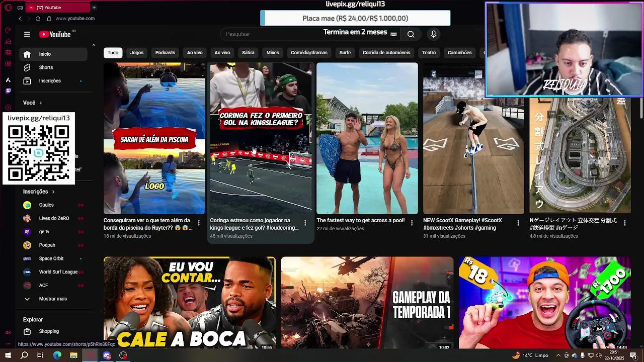The image size is (644, 362).
Task: Select the Surfe filter chip
Action: point(345,53)
